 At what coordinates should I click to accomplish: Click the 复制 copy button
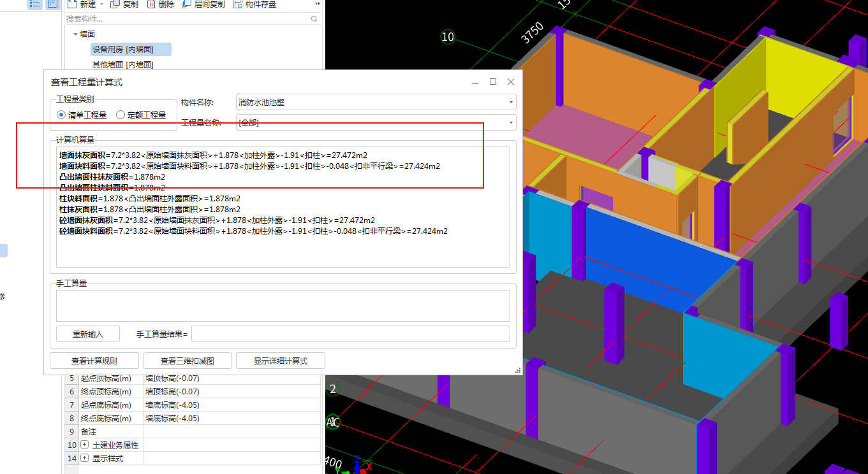pos(124,4)
